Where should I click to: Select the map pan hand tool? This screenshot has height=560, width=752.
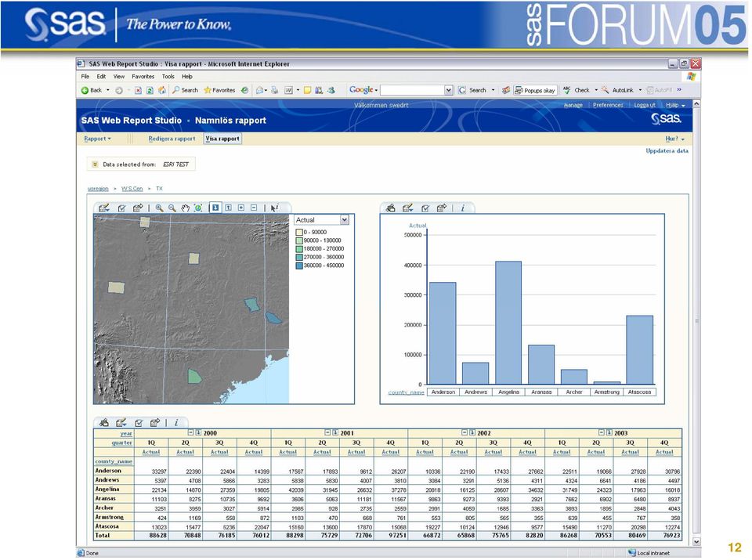click(x=185, y=208)
